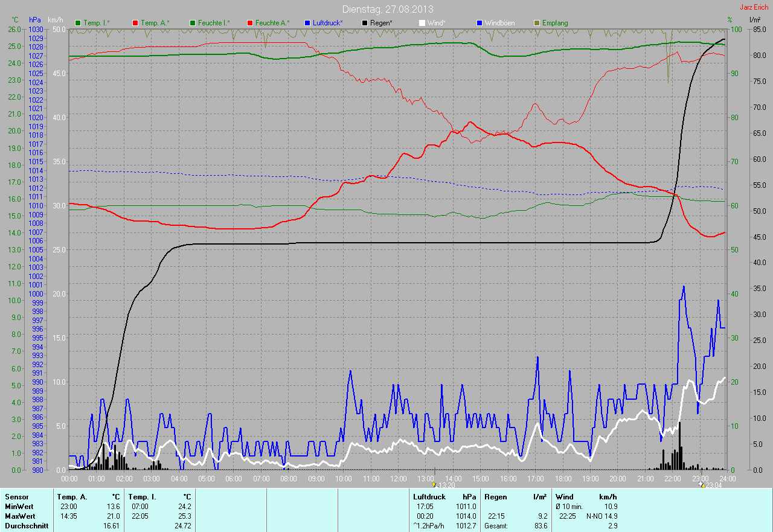
Task: Click the 12:00 time axis label
Action: [398, 478]
